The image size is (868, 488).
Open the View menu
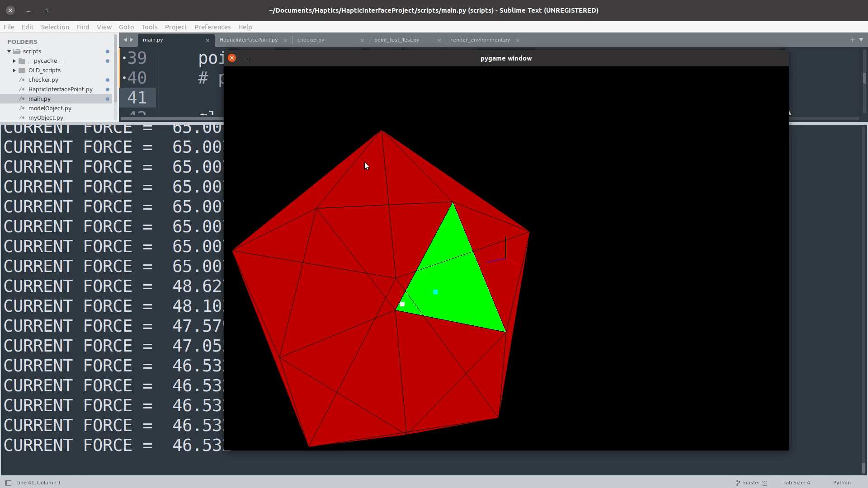[x=104, y=27]
